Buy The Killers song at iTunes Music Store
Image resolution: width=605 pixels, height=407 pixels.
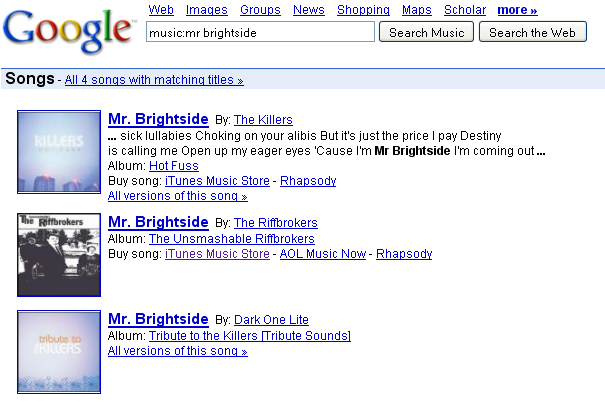point(217,181)
